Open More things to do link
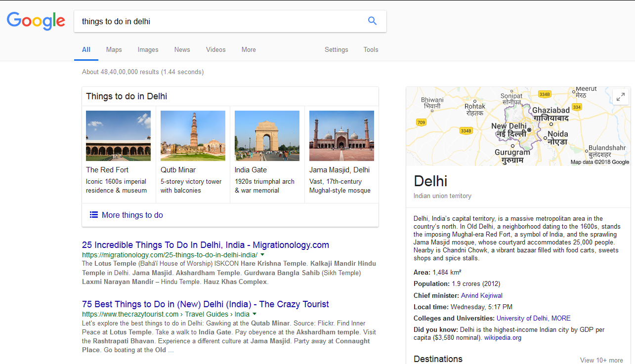 point(132,215)
